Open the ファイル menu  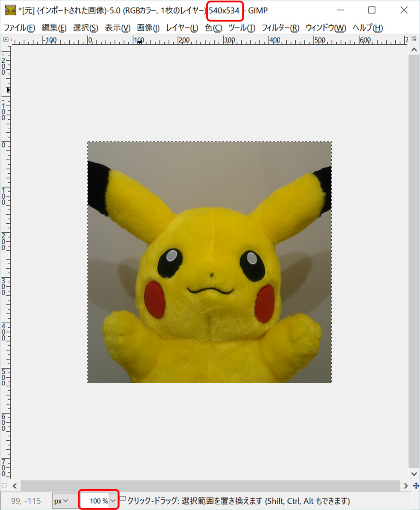point(20,28)
